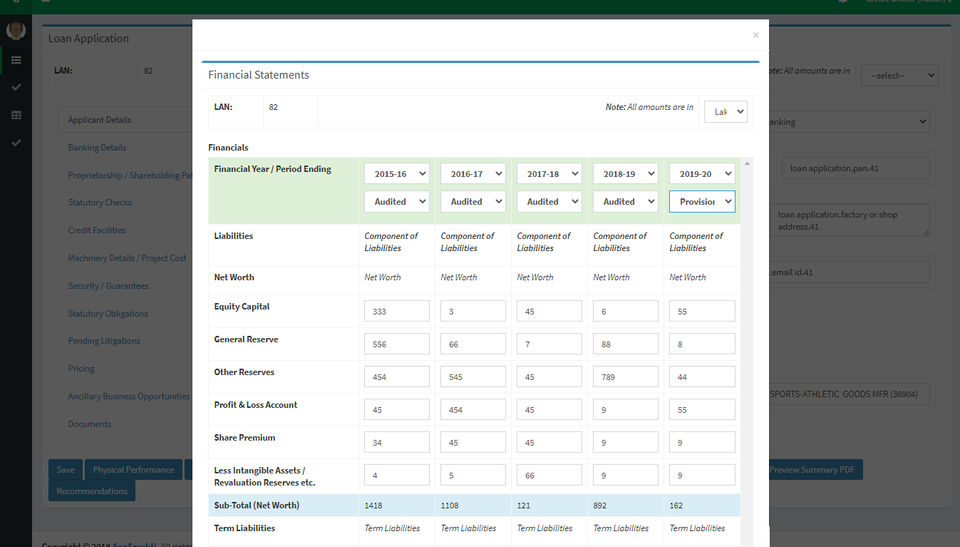Click Equity Capital field with value 333
This screenshot has height=547, width=960.
tap(397, 311)
